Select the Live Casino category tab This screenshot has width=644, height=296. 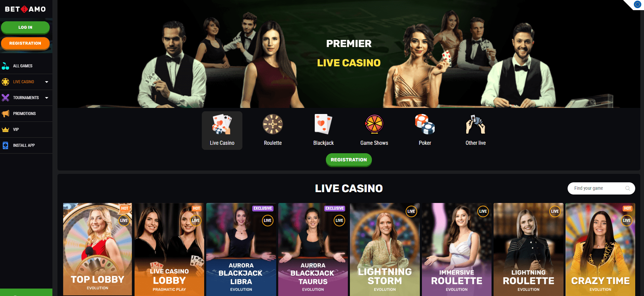222,131
